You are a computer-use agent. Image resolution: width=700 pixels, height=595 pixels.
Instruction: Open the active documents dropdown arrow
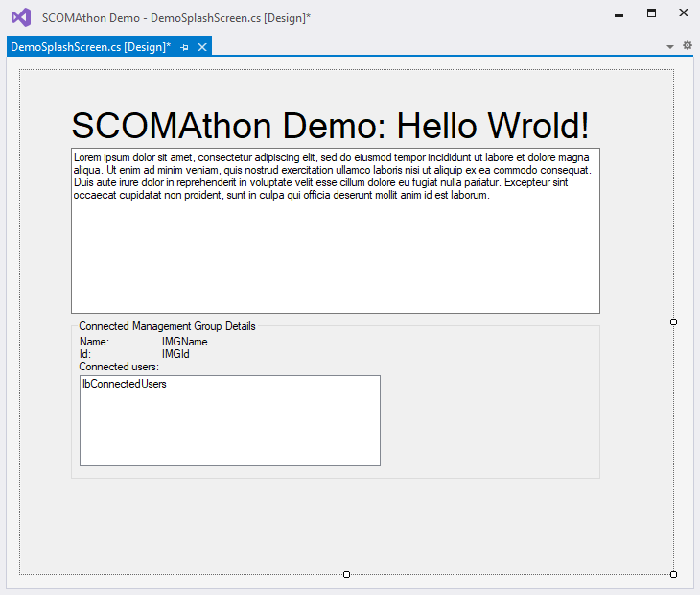tap(670, 47)
